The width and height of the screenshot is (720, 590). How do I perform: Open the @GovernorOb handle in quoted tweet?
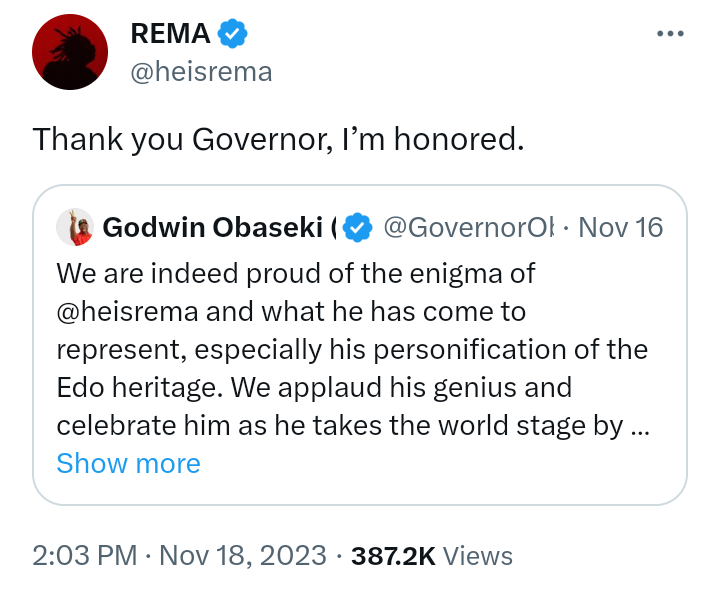pyautogui.click(x=468, y=228)
